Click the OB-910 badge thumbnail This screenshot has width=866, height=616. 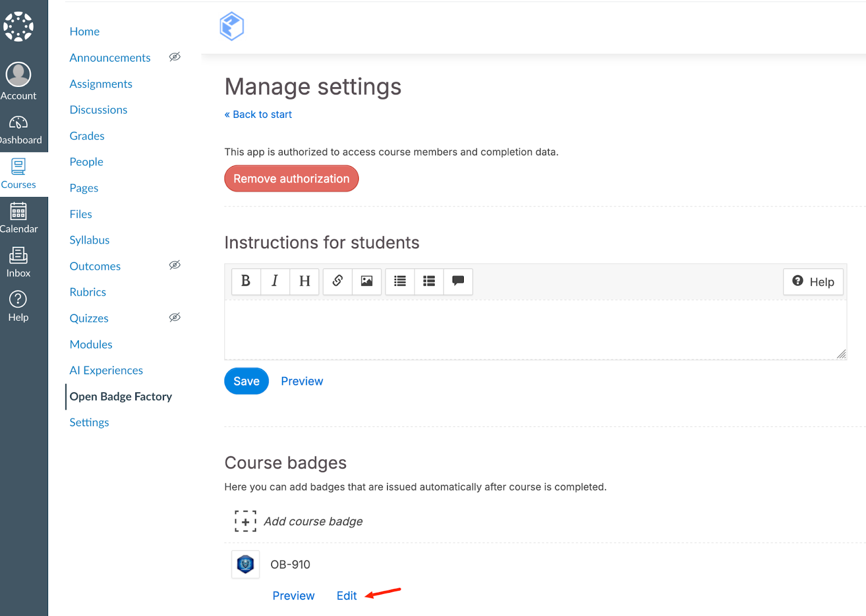(x=245, y=565)
